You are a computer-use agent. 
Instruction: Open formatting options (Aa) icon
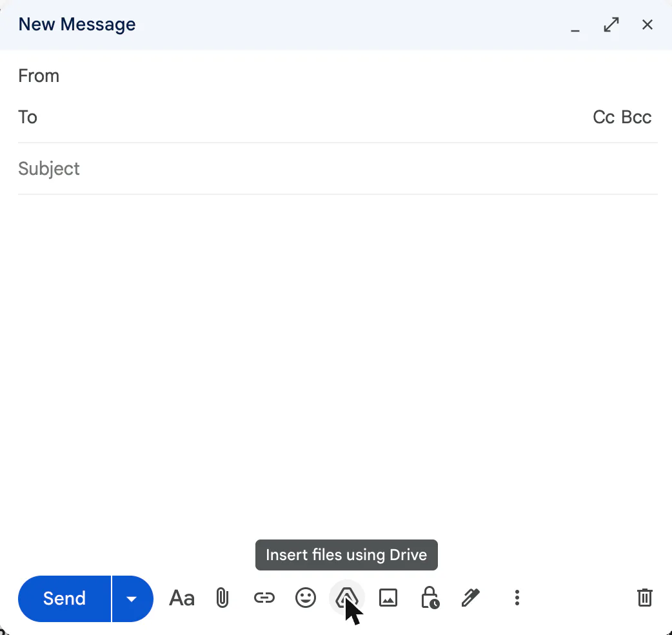182,598
